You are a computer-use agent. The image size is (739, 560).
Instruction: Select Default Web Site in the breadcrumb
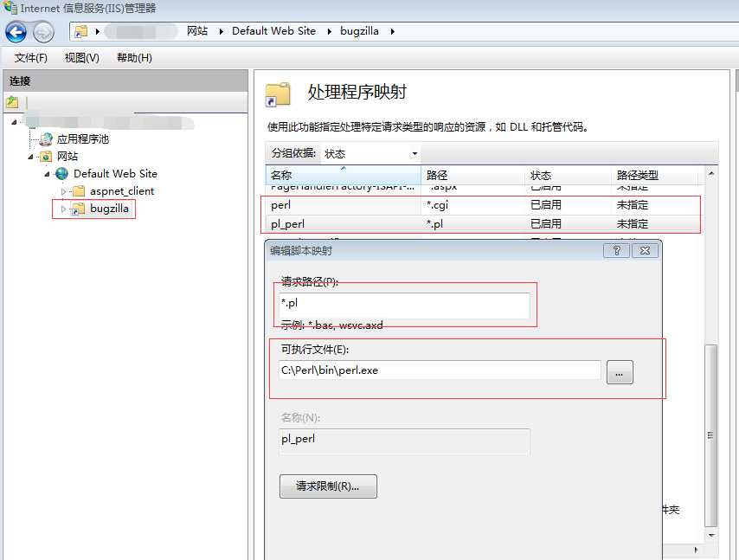(x=273, y=31)
